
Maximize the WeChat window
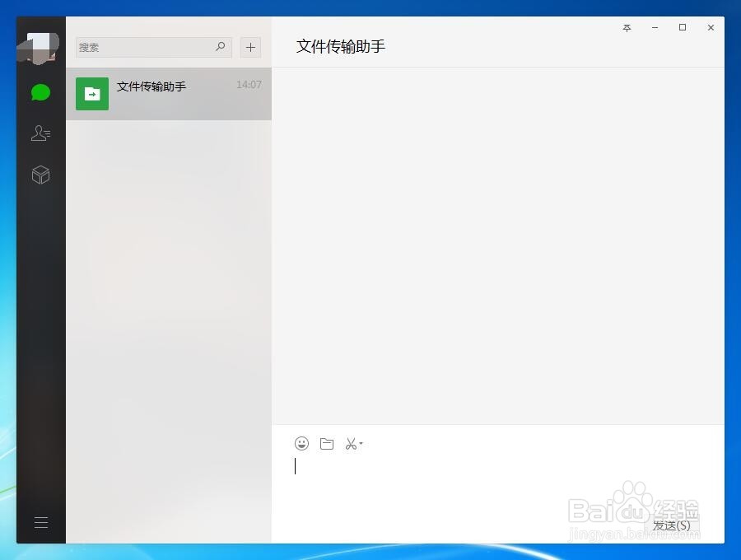click(683, 27)
